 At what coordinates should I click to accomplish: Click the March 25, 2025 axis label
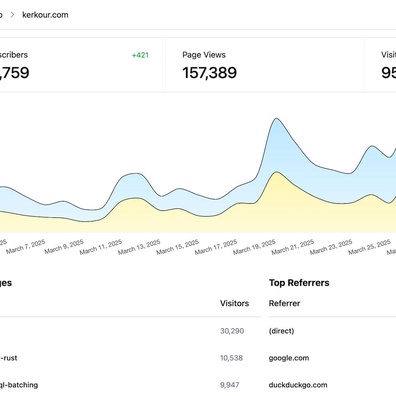(369, 247)
